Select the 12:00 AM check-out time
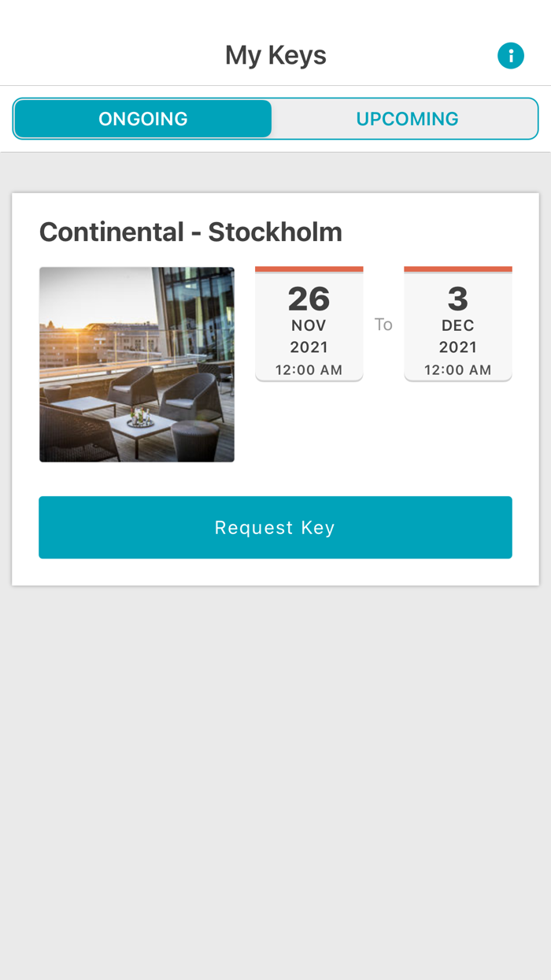 (458, 368)
